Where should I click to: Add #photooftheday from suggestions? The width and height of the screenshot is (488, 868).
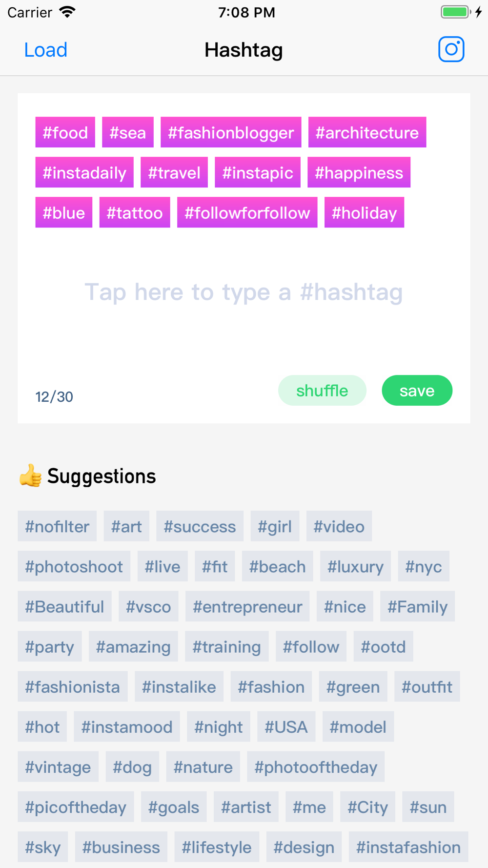(x=316, y=766)
